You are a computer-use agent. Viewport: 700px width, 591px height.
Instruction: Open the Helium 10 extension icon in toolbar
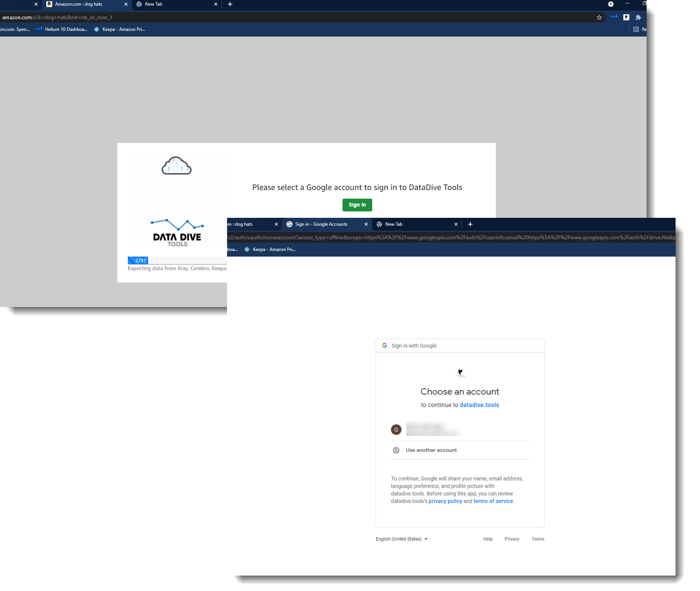point(614,17)
